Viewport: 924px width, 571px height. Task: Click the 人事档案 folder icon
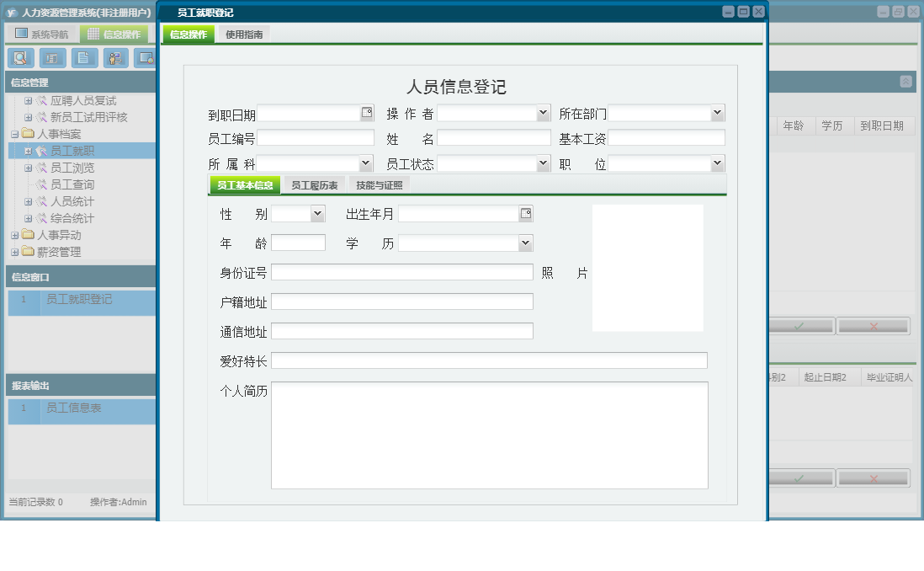pyautogui.click(x=30, y=133)
